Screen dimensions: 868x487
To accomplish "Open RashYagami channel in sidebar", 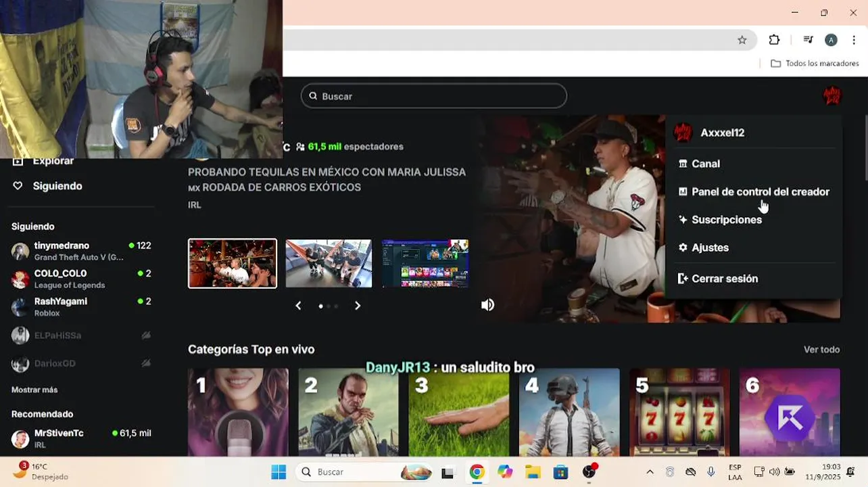I will coord(81,307).
